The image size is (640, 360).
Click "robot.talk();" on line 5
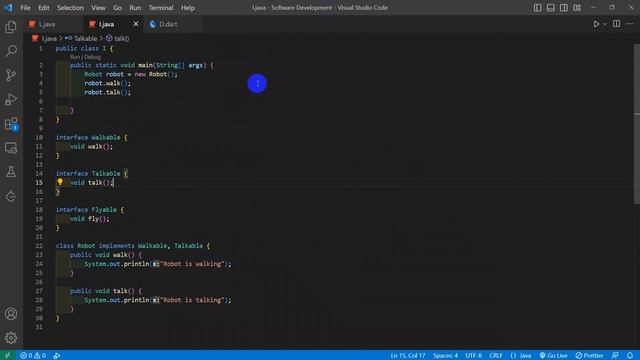pos(108,92)
